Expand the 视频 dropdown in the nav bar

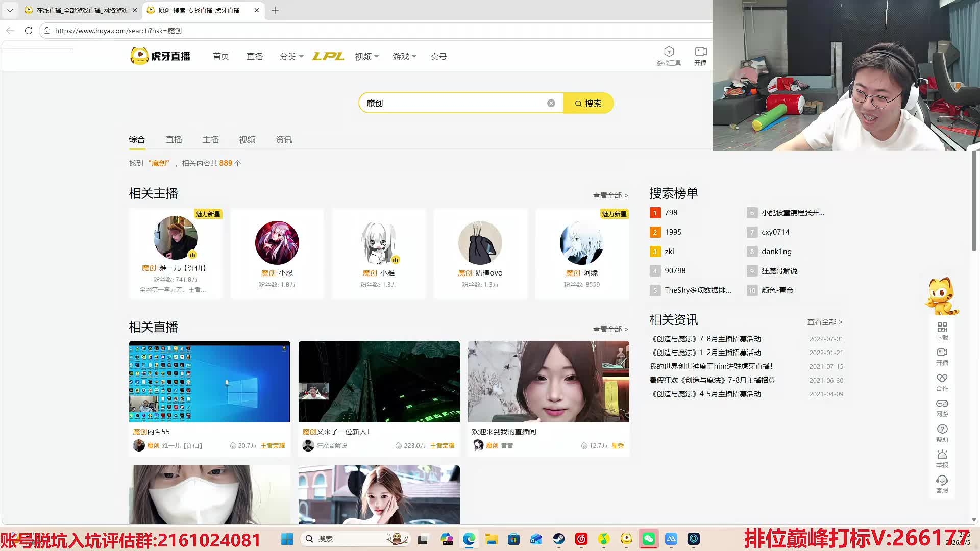click(366, 56)
